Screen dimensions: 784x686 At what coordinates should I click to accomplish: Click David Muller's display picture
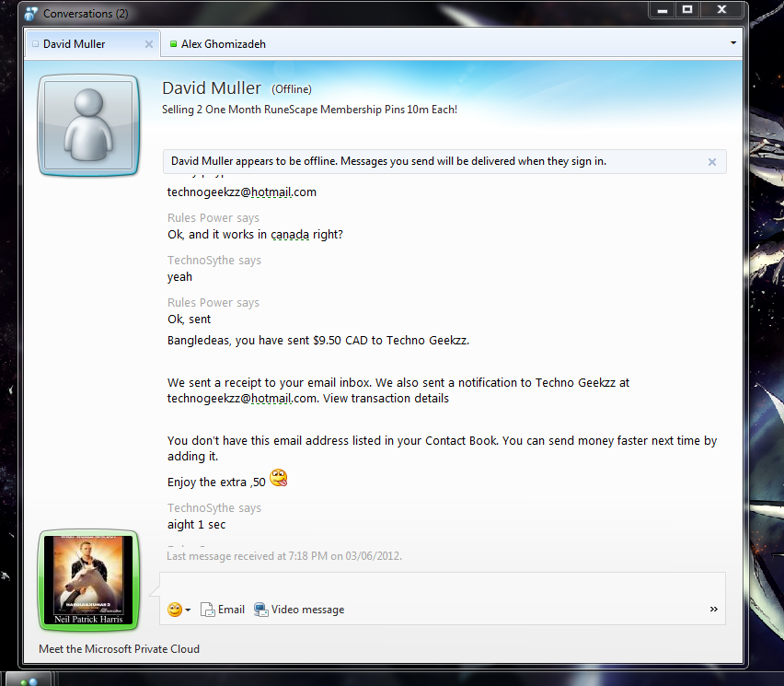88,125
